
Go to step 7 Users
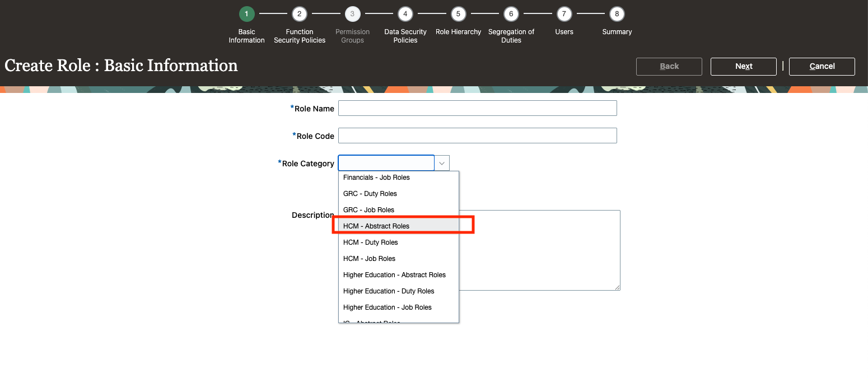(x=564, y=14)
